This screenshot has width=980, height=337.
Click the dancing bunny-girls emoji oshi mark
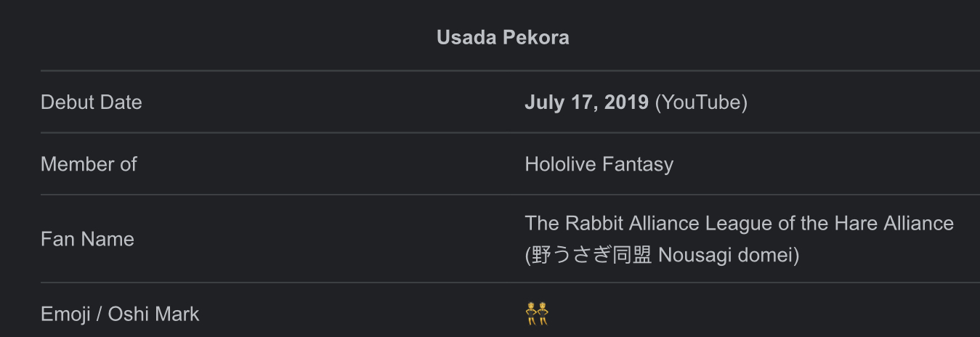(536, 314)
